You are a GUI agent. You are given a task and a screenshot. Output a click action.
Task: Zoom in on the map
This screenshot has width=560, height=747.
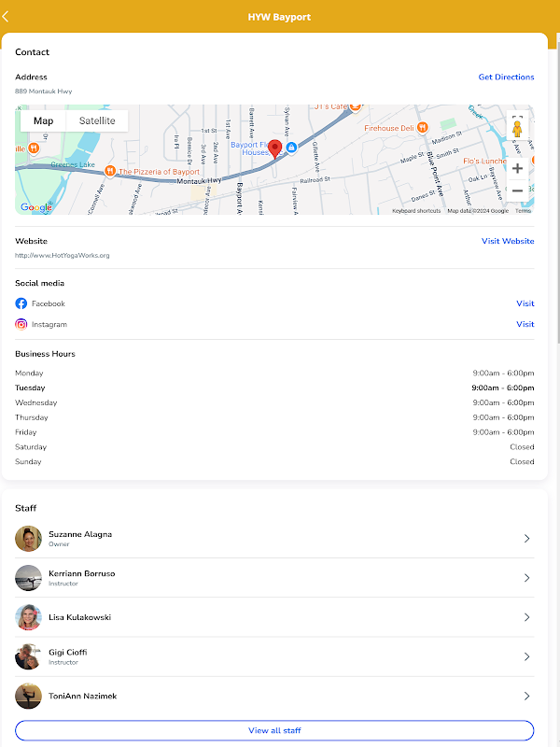pyautogui.click(x=517, y=168)
